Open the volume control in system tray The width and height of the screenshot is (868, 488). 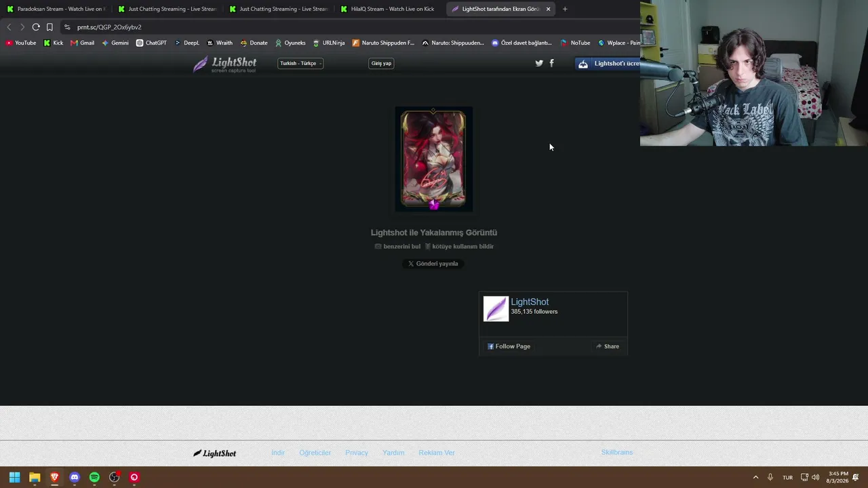point(815,477)
